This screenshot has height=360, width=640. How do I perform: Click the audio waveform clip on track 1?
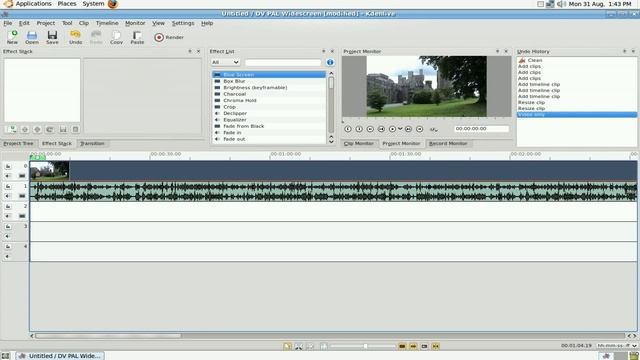tap(333, 191)
